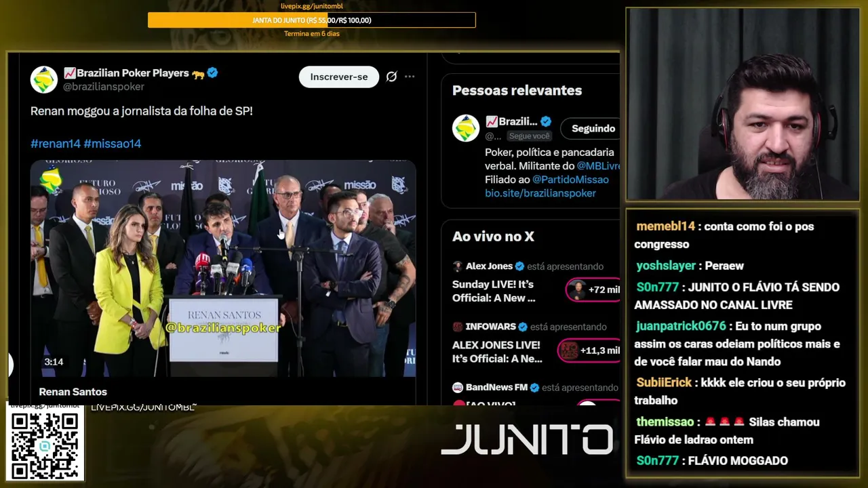Click the BandNews FM channel icon
Screen dimensions: 868x488
[x=458, y=388]
